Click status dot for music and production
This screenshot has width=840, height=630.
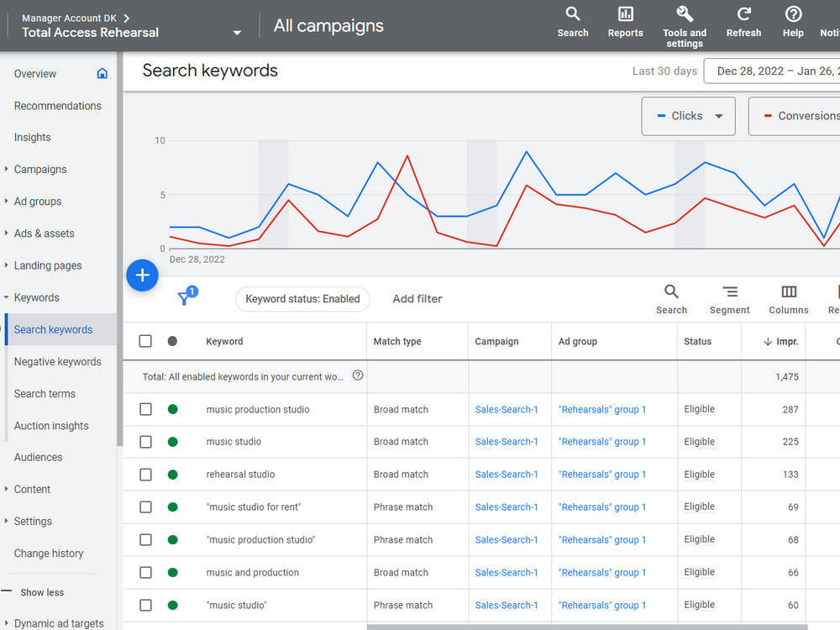point(172,572)
